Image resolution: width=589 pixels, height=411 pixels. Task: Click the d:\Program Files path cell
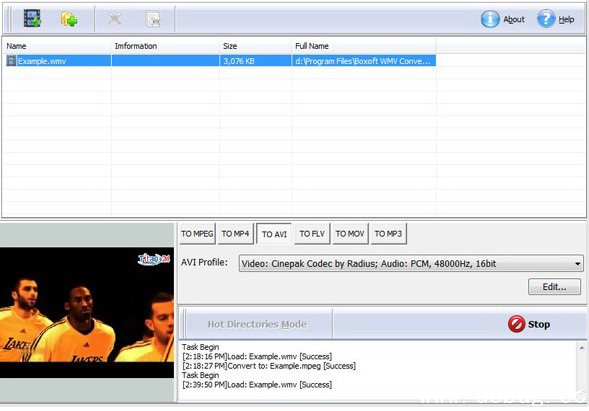pyautogui.click(x=363, y=61)
